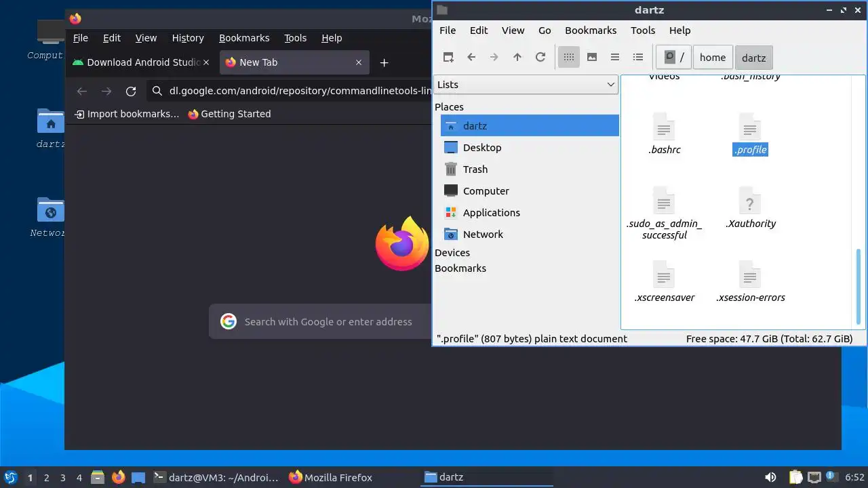Click the 'home' path button
The height and width of the screenshot is (488, 868).
click(713, 58)
